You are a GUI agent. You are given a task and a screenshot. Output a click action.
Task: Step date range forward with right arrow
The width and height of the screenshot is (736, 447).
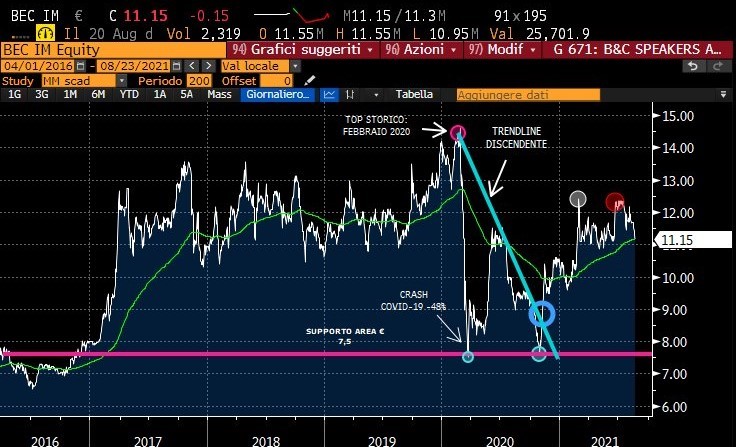tap(208, 66)
